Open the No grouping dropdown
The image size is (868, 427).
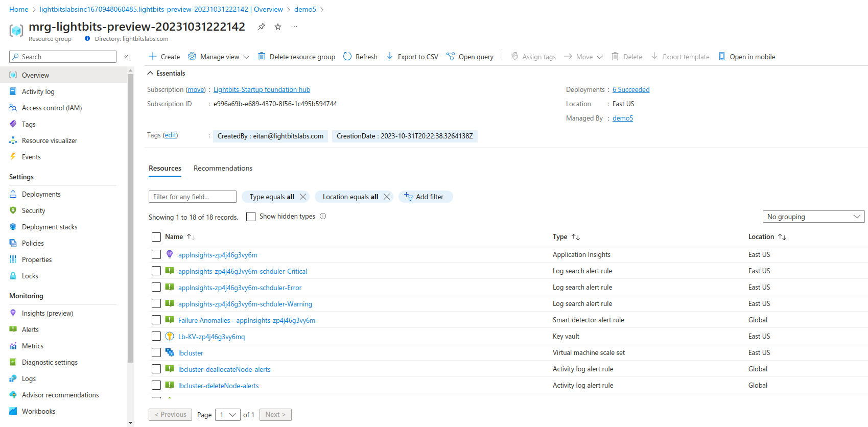tap(813, 217)
